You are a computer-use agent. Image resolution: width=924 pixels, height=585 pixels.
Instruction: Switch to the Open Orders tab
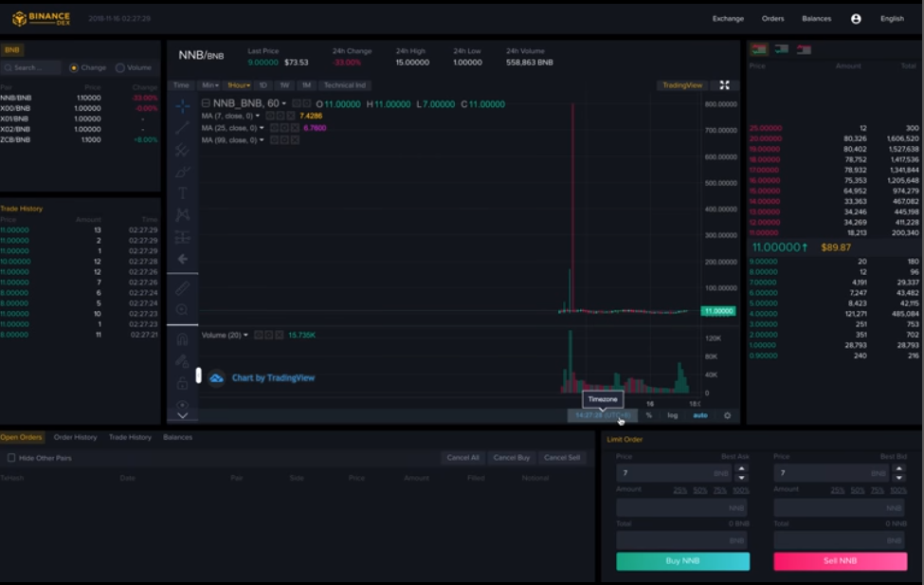click(22, 437)
